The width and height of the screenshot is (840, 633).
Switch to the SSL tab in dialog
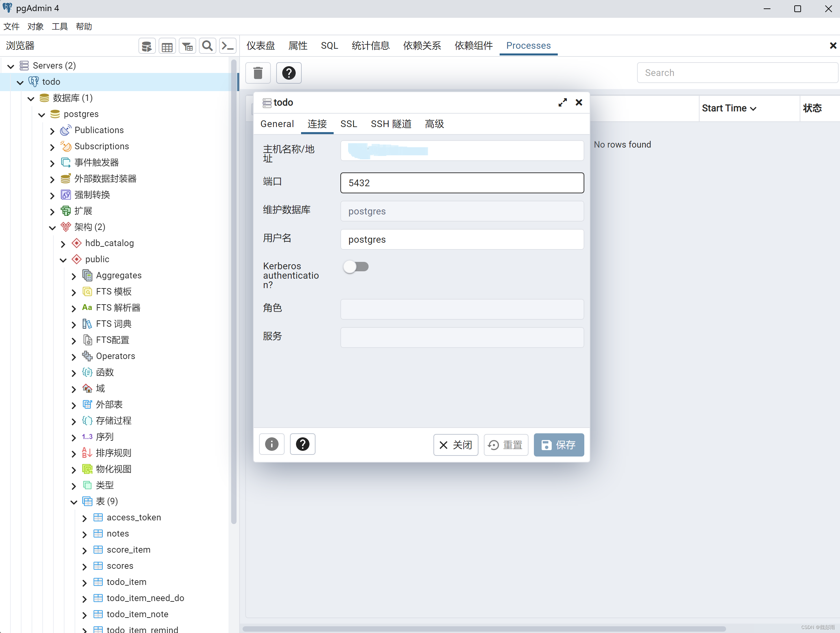pyautogui.click(x=348, y=124)
